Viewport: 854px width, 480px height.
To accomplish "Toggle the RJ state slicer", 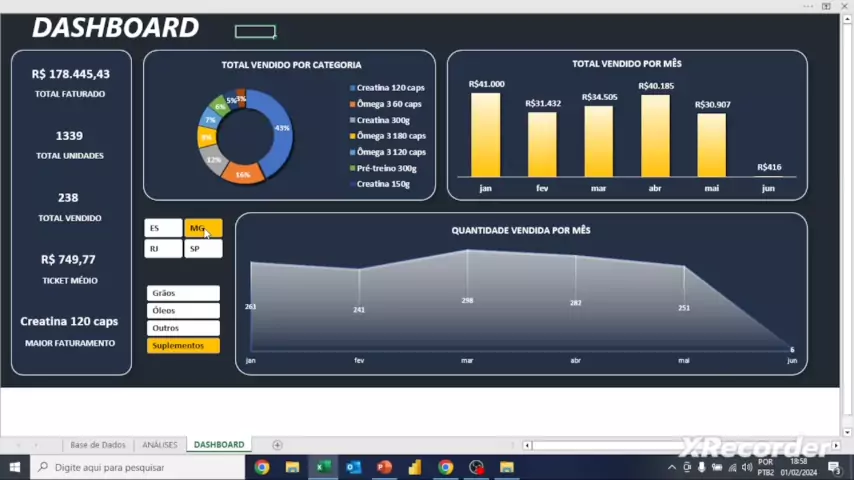I will pos(163,249).
